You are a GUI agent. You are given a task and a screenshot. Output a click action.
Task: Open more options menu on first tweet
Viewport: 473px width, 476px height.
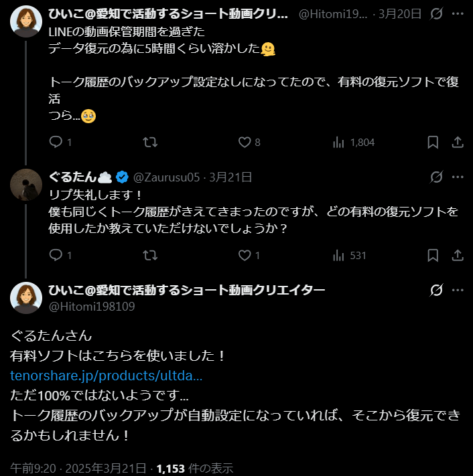(458, 14)
